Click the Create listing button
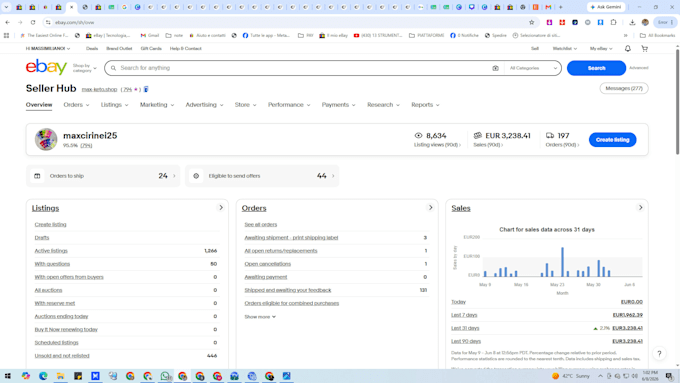Viewport: 680px width, 383px height. 612,140
